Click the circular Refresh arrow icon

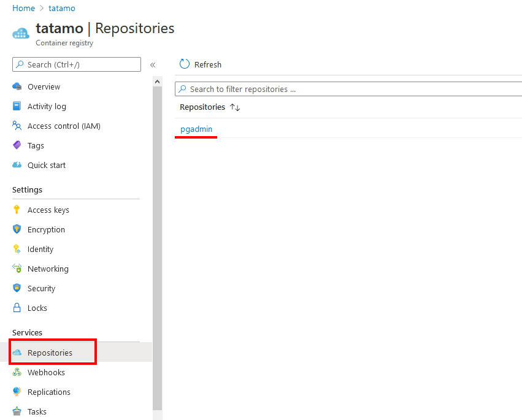185,64
